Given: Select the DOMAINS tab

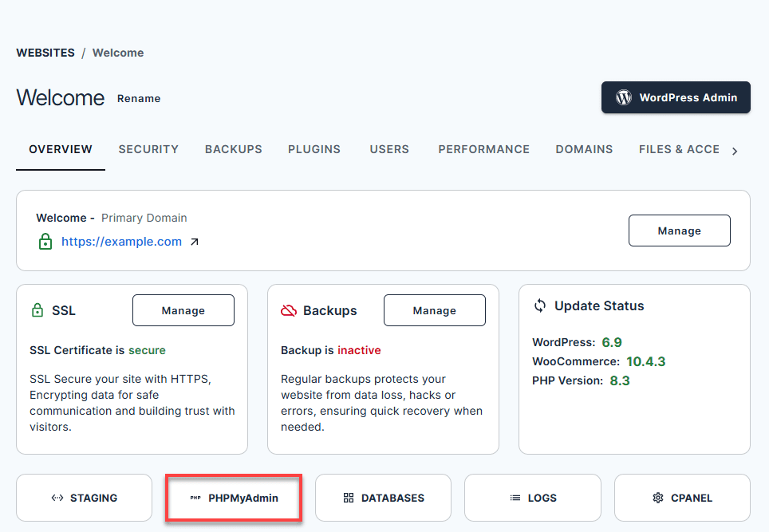Looking at the screenshot, I should [584, 149].
